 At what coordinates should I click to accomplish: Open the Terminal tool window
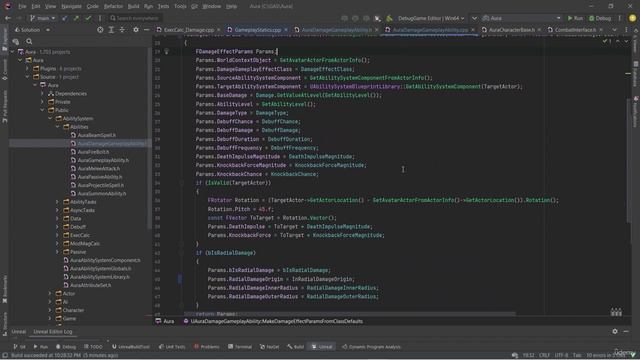click(240, 347)
